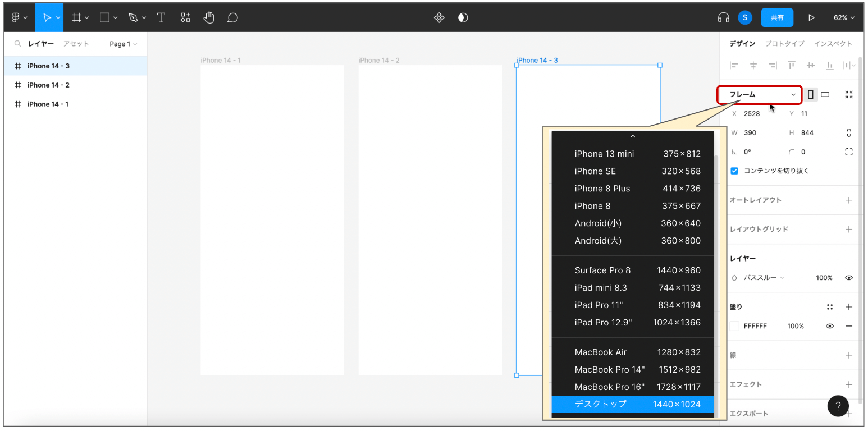The height and width of the screenshot is (431, 868).
Task: Open the Page 1 dropdown
Action: (x=124, y=44)
